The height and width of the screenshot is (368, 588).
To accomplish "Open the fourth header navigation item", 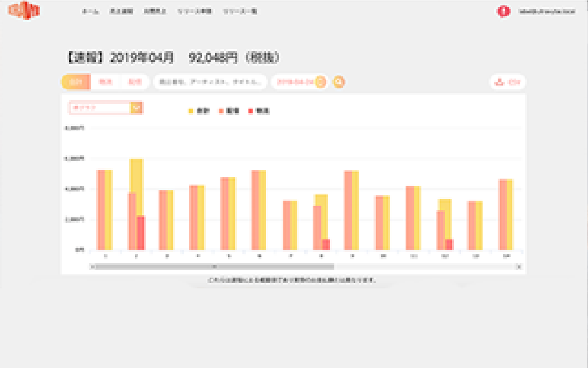I will [195, 11].
